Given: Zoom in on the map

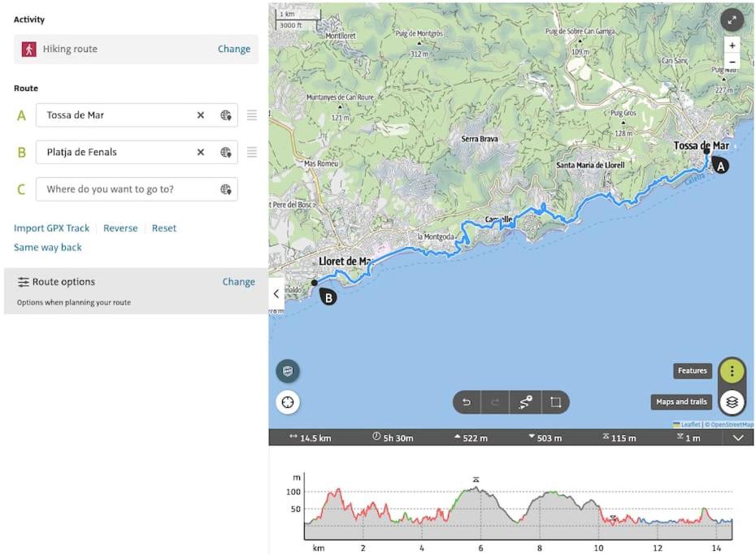Looking at the screenshot, I should tap(732, 46).
